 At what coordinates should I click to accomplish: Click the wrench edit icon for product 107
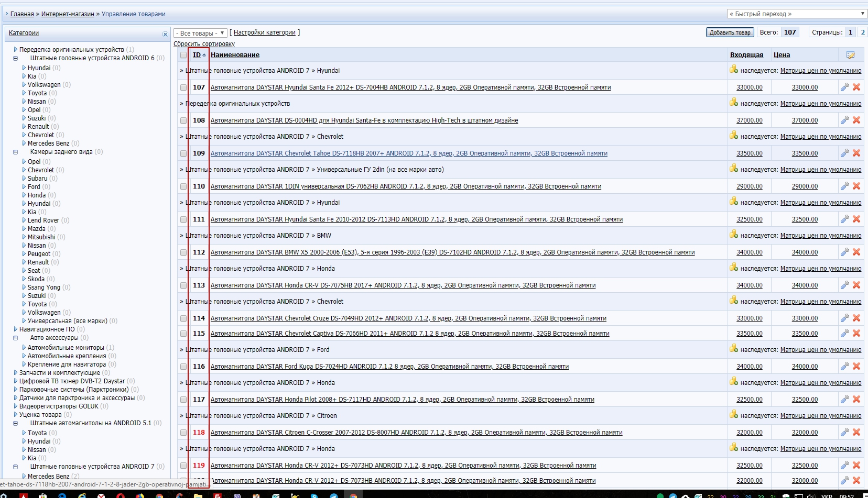(844, 87)
